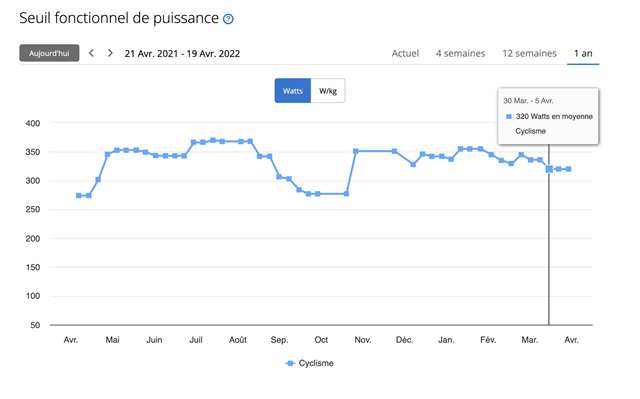Switch to the Actuel tab
640x399 pixels.
(x=405, y=53)
